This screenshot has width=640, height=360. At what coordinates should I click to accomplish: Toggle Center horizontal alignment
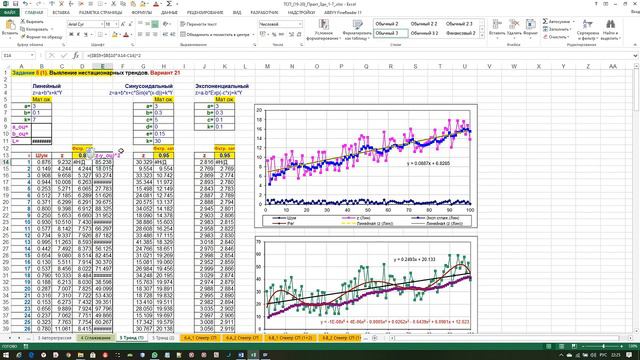148,35
